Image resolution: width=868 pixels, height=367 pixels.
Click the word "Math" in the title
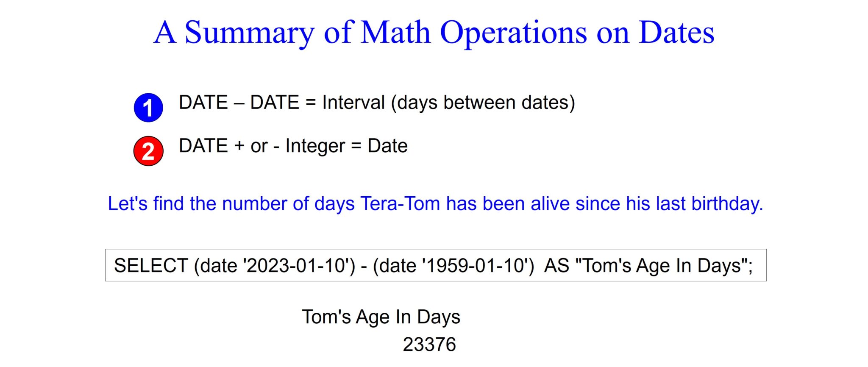[x=395, y=32]
